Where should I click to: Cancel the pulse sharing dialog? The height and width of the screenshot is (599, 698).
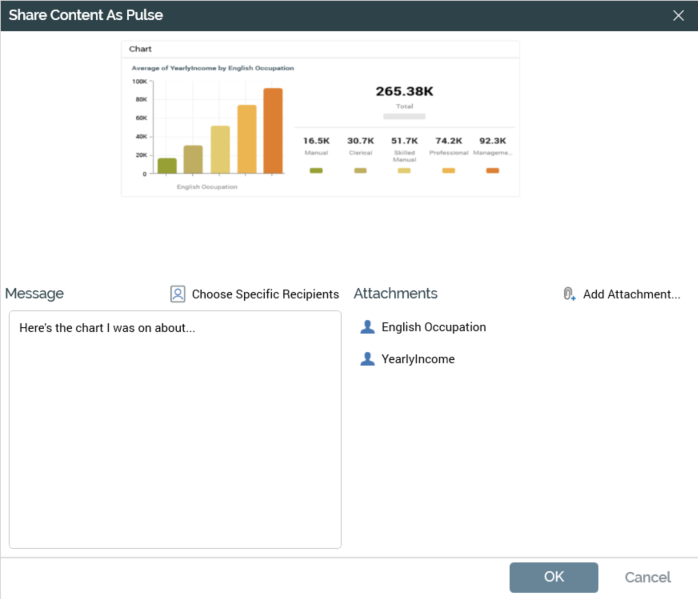tap(647, 577)
